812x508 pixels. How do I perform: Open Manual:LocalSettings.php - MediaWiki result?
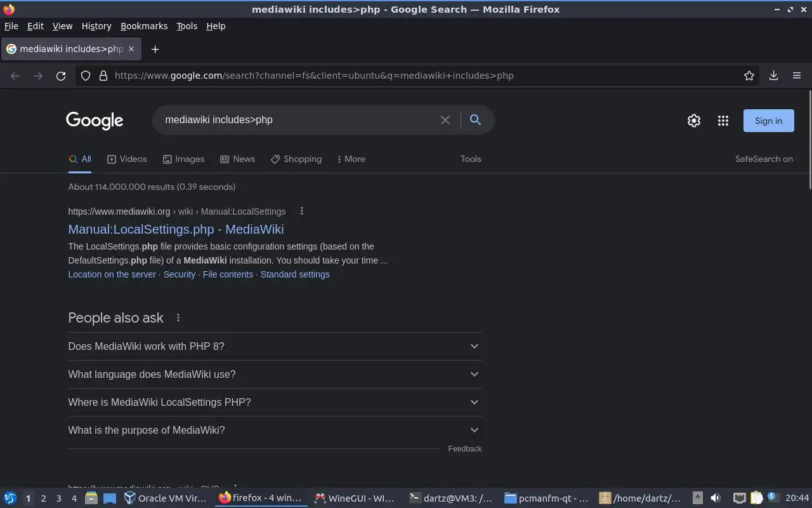click(176, 229)
